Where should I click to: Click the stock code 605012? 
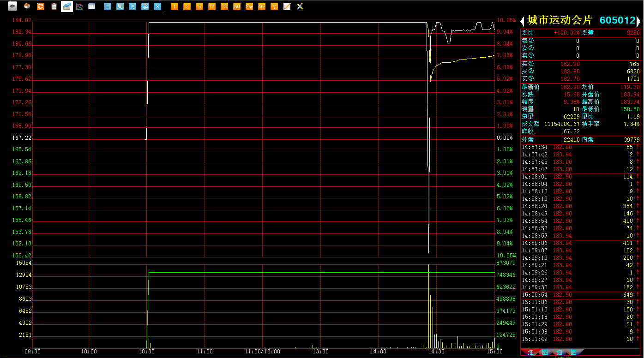(x=618, y=20)
